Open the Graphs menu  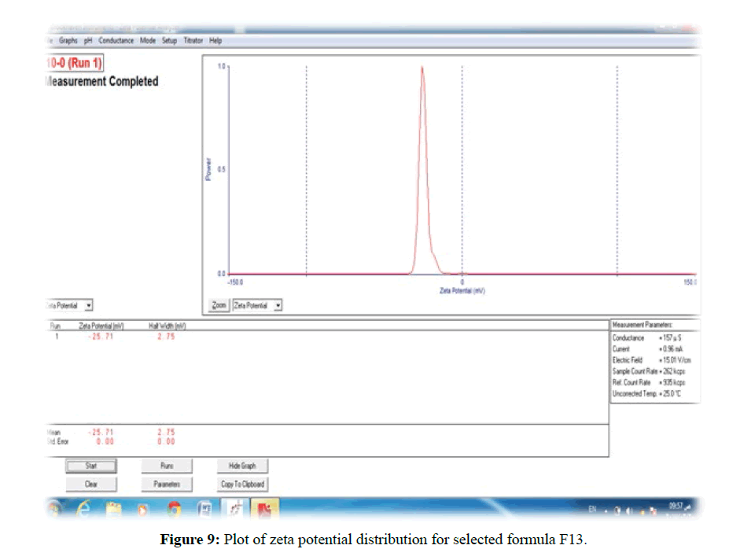68,41
